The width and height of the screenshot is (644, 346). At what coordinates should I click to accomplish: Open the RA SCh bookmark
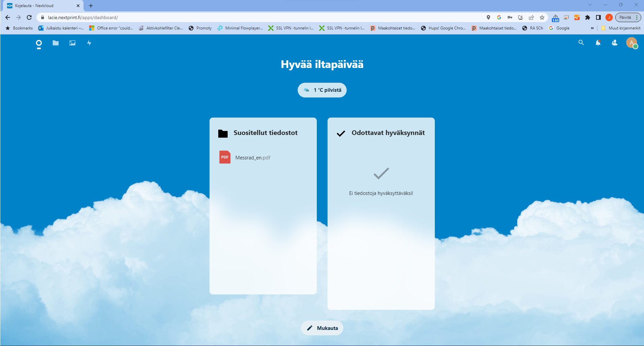(x=532, y=28)
